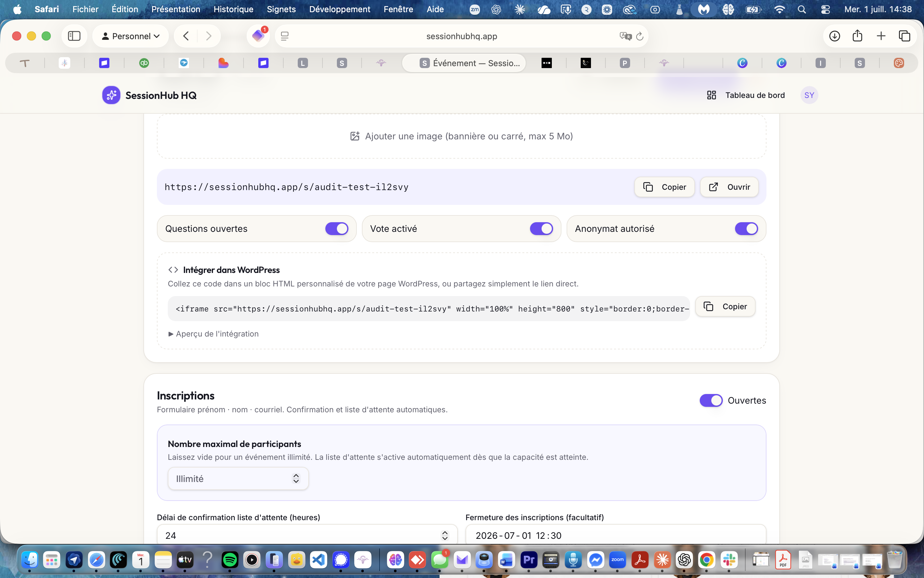The width and height of the screenshot is (924, 578).
Task: Click the Reader view icon in address bar
Action: 285,36
